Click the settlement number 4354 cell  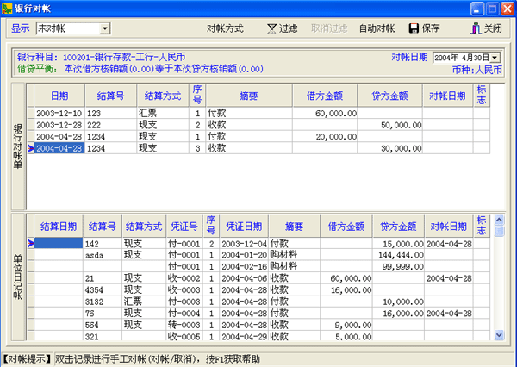(102, 290)
